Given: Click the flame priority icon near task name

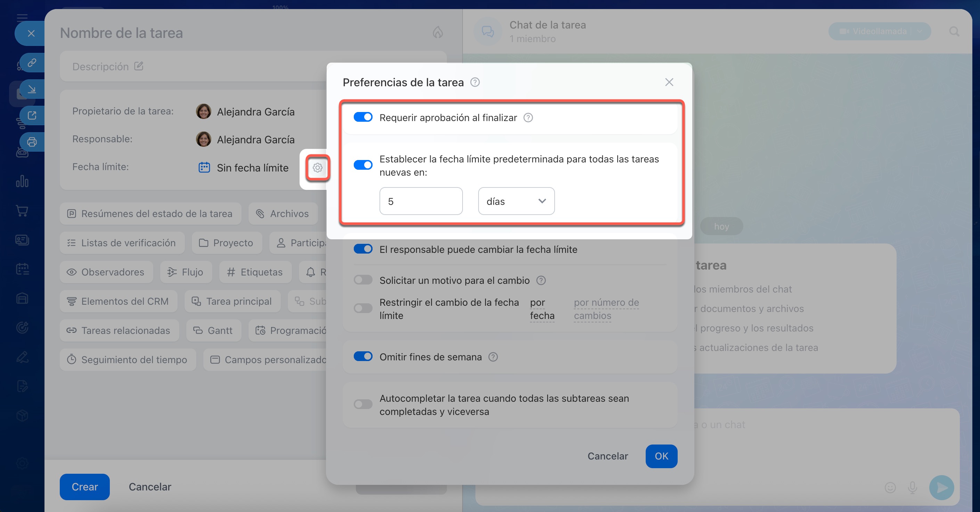Looking at the screenshot, I should coord(438,32).
